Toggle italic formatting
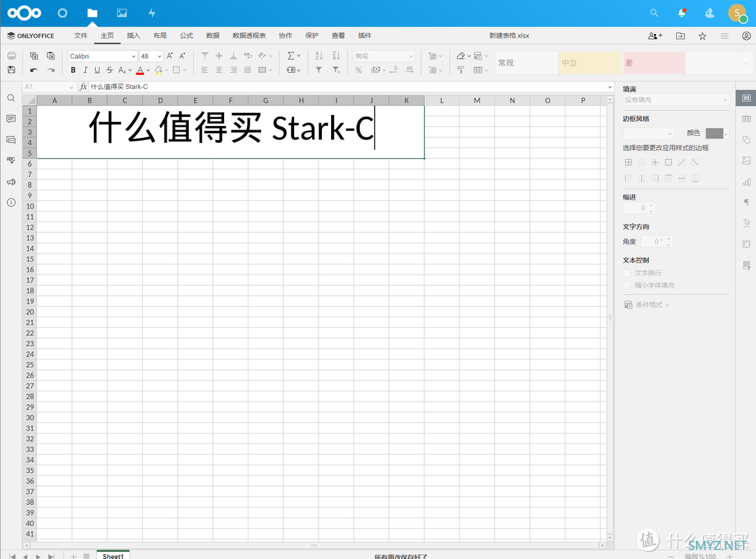Image resolution: width=756 pixels, height=559 pixels. [85, 70]
